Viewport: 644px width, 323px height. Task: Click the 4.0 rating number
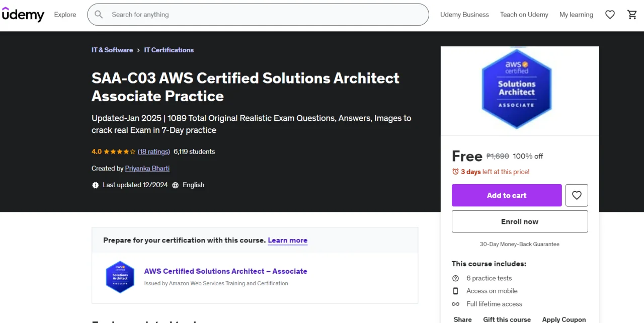coord(97,151)
